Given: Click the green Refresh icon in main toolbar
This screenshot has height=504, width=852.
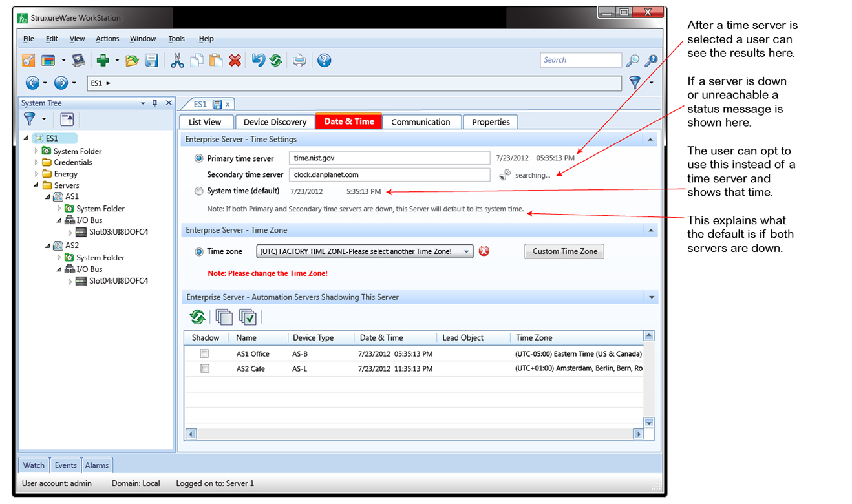Looking at the screenshot, I should [x=276, y=60].
